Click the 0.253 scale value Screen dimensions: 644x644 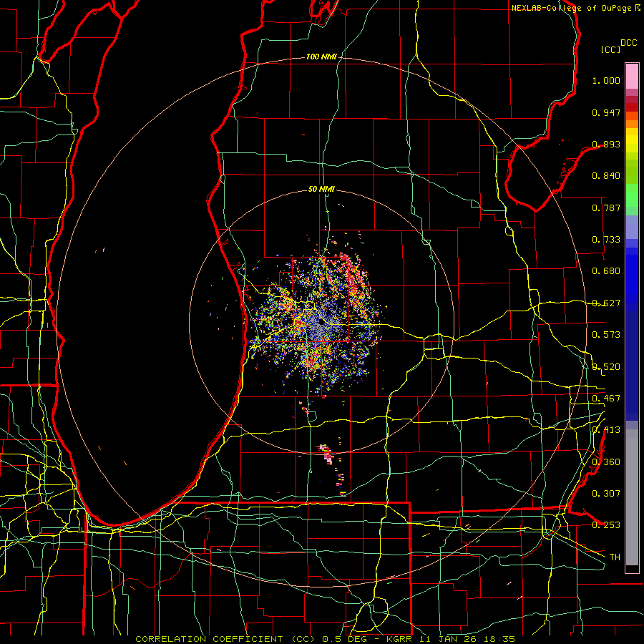[606, 525]
